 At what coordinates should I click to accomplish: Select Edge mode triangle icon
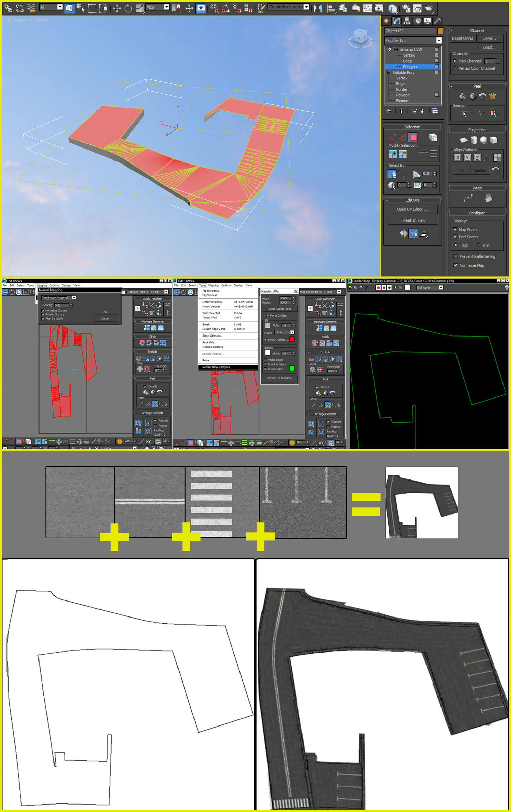tap(403, 137)
